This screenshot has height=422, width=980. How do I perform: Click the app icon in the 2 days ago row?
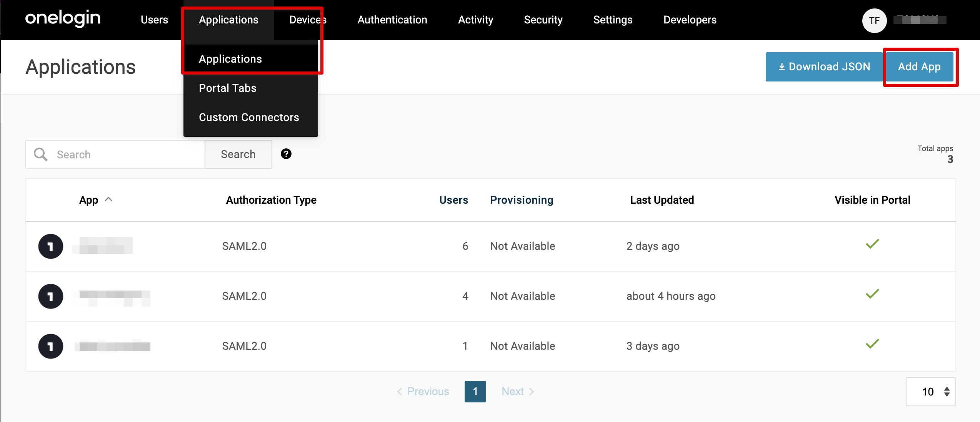click(x=51, y=246)
